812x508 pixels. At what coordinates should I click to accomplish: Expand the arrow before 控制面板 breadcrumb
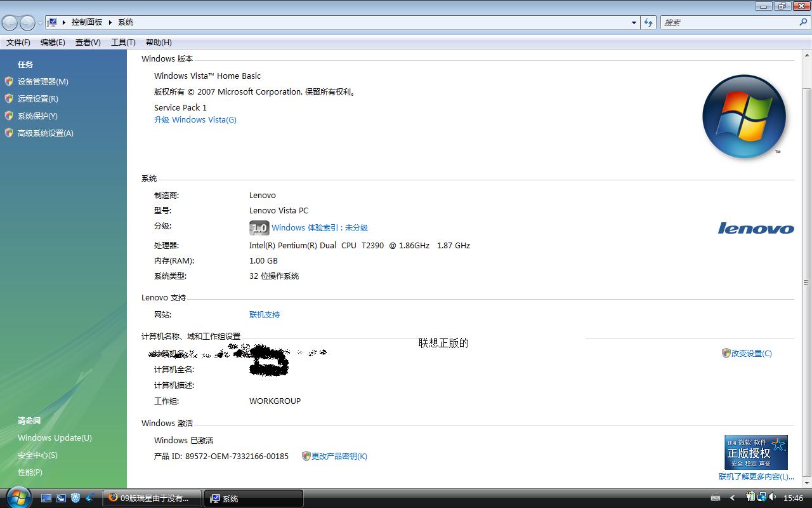pos(64,22)
